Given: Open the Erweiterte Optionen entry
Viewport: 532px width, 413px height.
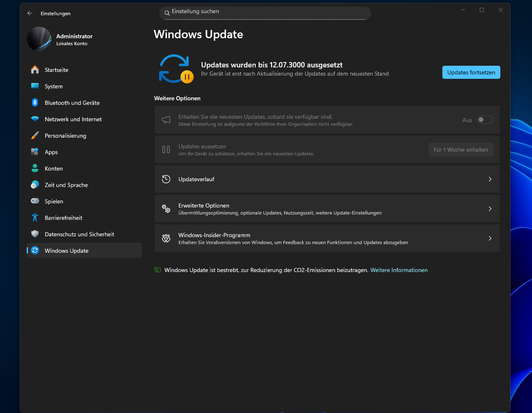Looking at the screenshot, I should 327,209.
